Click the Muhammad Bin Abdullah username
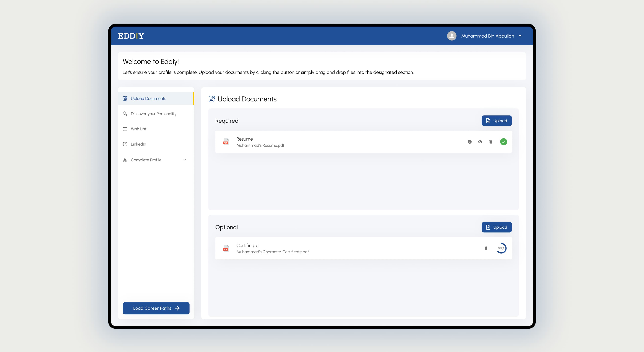 point(488,36)
